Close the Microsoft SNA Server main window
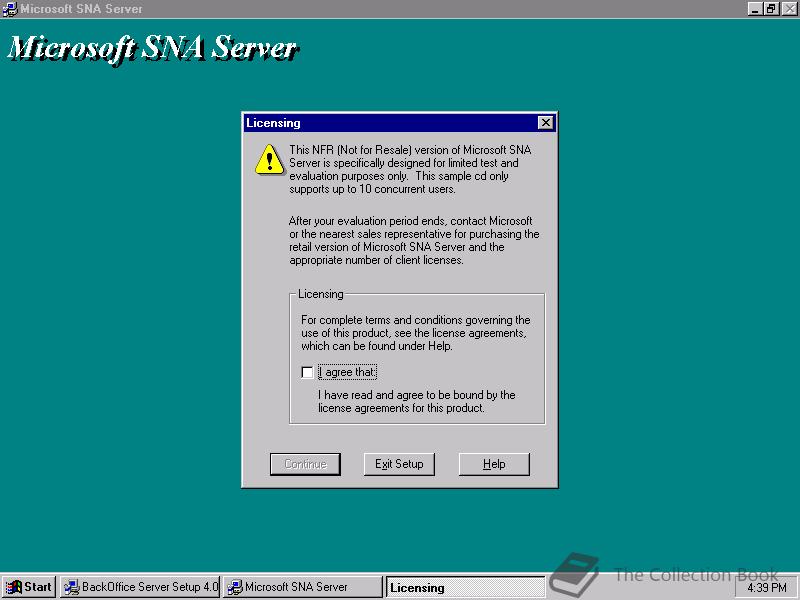The height and width of the screenshot is (600, 800). tap(788, 9)
